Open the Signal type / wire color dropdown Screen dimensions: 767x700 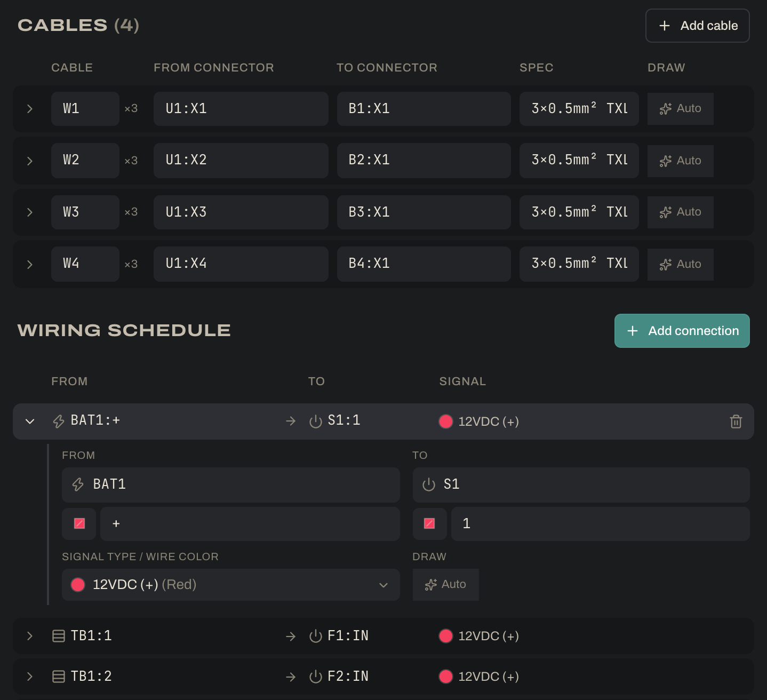231,585
